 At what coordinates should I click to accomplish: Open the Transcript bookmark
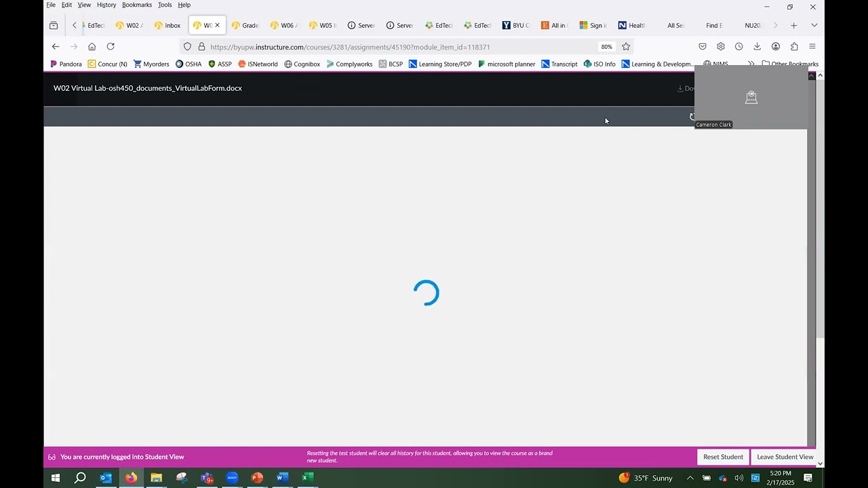[559, 64]
